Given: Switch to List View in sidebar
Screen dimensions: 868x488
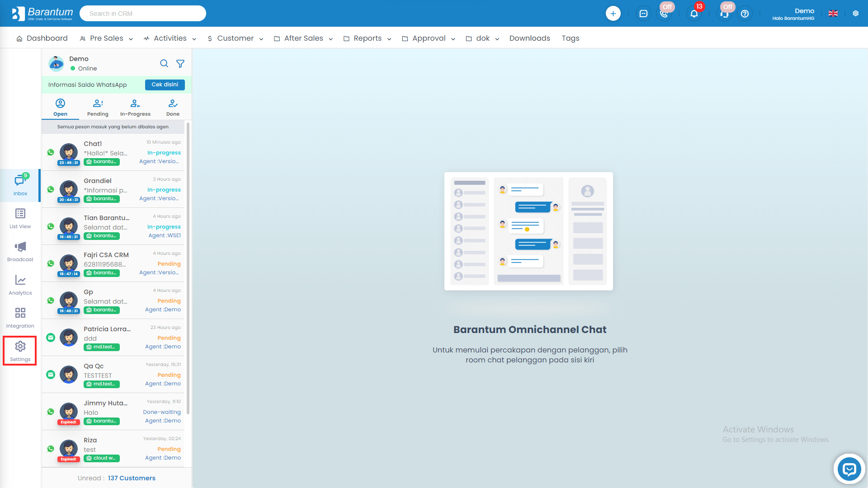Looking at the screenshot, I should (20, 218).
